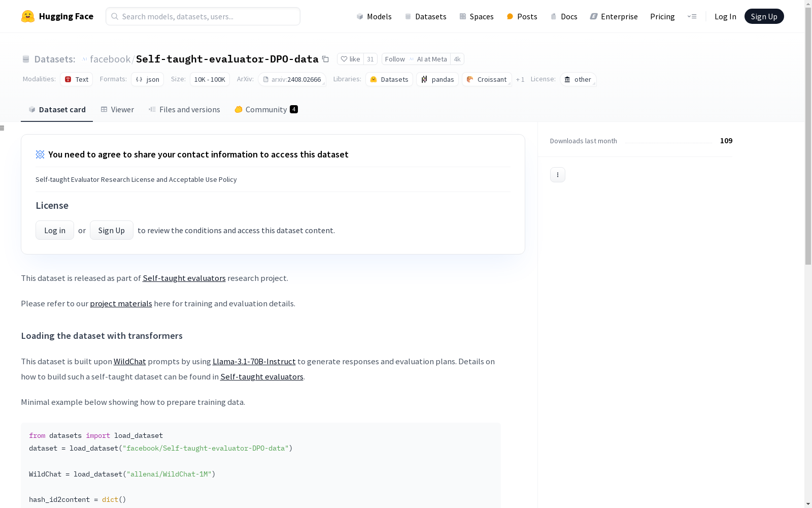812x508 pixels.
Task: Open the arxiv:2408.02666 tag
Action: coord(292,79)
